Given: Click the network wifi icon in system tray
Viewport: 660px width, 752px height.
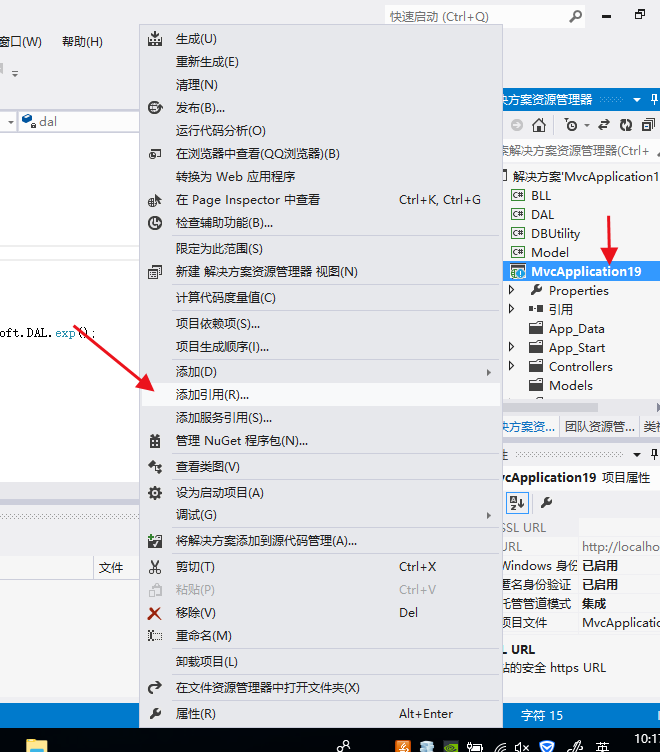Looking at the screenshot, I should 500,747.
